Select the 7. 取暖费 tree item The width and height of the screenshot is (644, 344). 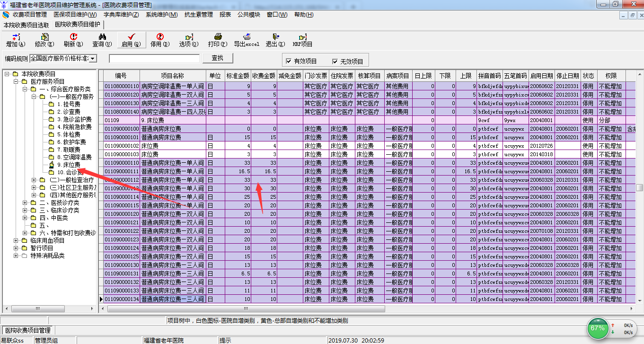click(69, 150)
